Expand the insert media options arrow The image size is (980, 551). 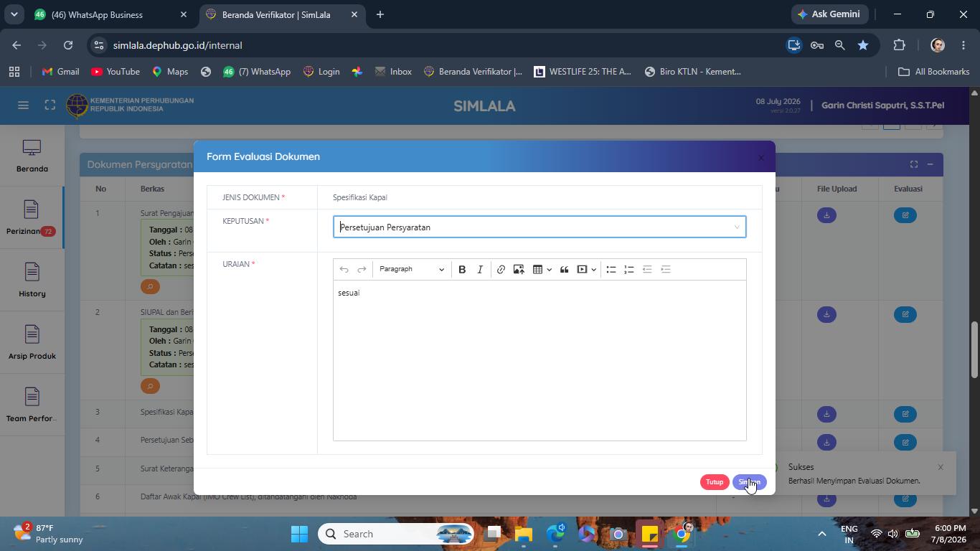coord(593,269)
